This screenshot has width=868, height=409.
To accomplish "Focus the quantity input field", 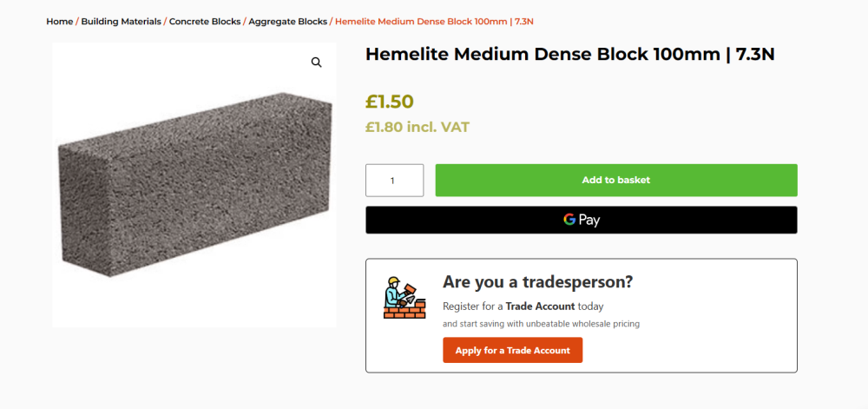I will [394, 180].
